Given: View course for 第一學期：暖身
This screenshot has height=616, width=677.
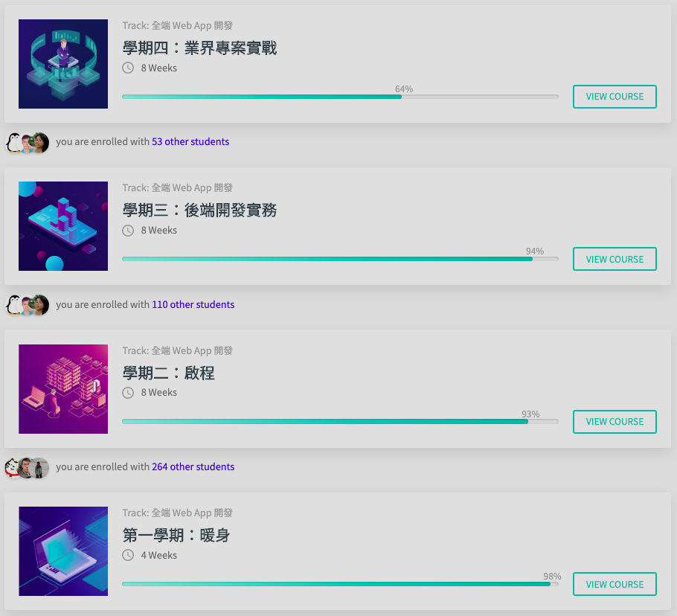Looking at the screenshot, I should pos(615,584).
